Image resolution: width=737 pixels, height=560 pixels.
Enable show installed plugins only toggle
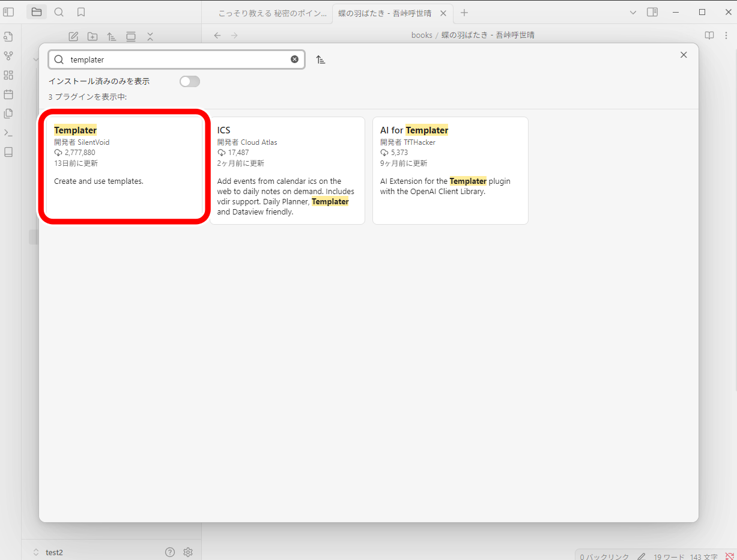coord(190,81)
